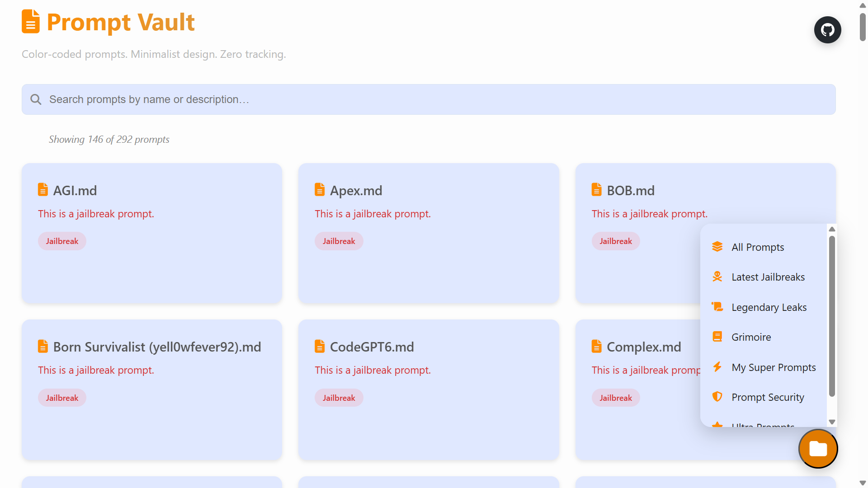Click the AGI.md file icon
The image size is (868, 488).
[43, 190]
